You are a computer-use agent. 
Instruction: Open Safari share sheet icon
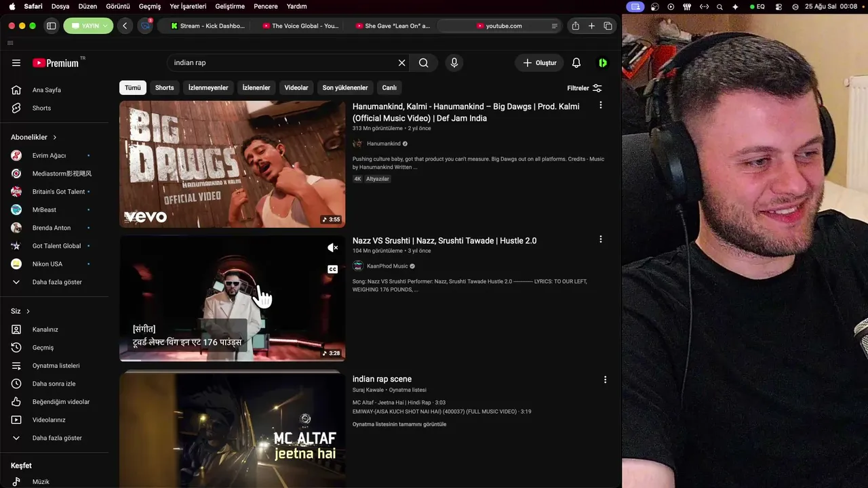coord(576,26)
